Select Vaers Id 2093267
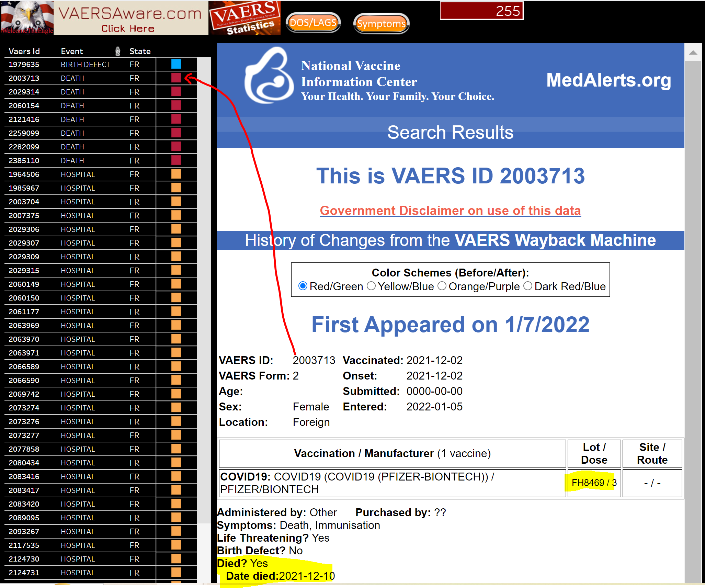705x588 pixels. coord(24,531)
